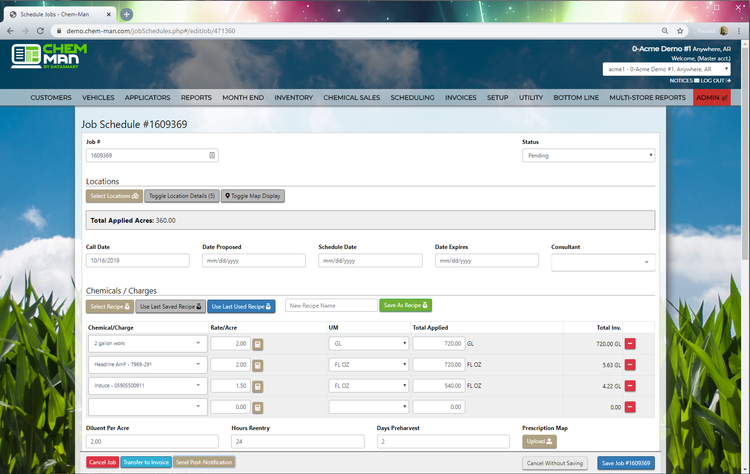
Task: Open rate calculator for 2 gallon work row
Action: [x=258, y=344]
